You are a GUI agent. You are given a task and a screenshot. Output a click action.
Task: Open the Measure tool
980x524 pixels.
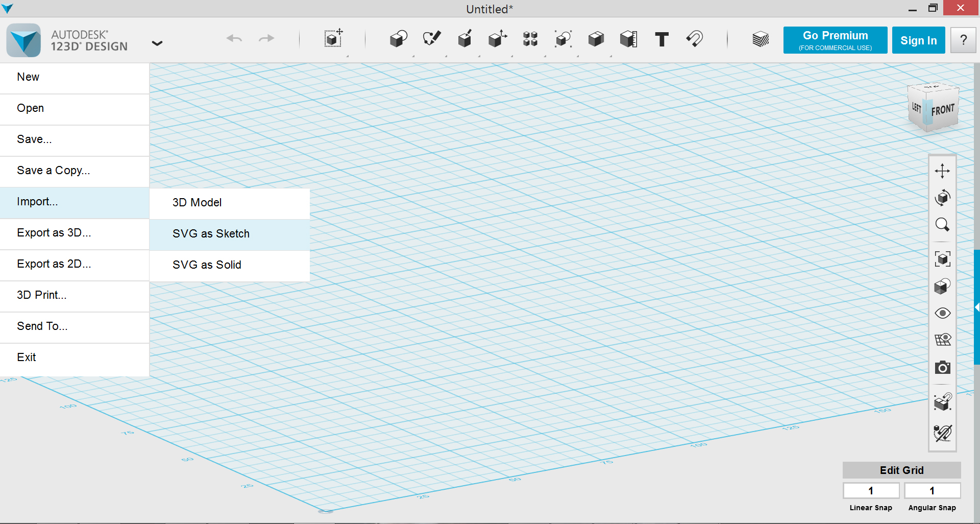pos(628,39)
